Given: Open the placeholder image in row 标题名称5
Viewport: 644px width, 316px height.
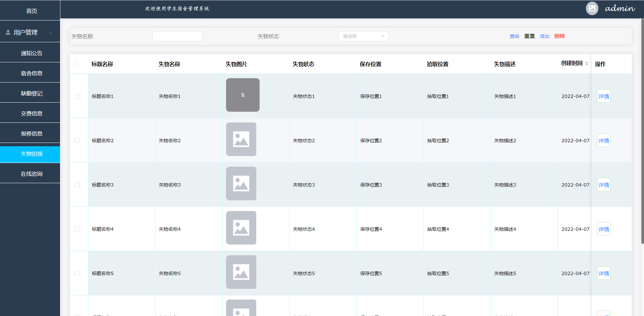Looking at the screenshot, I should [x=241, y=272].
